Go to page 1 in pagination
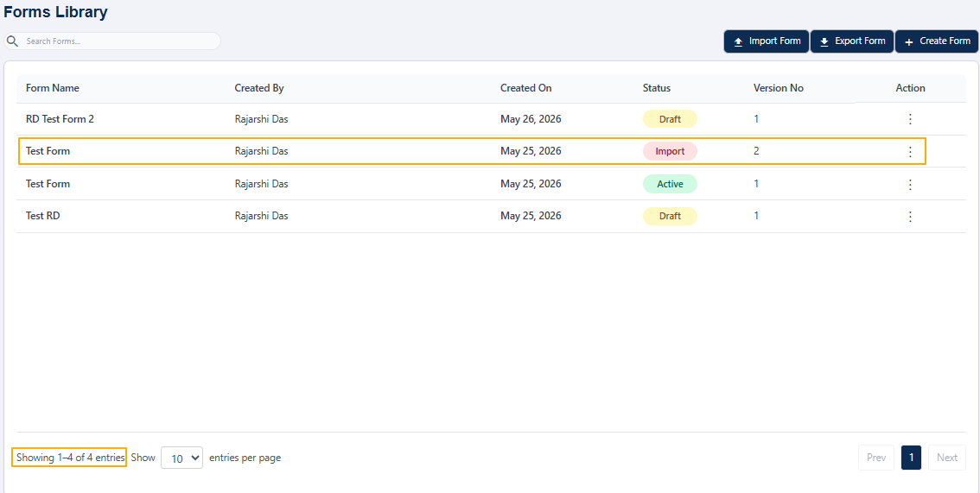The image size is (980, 493). point(911,458)
